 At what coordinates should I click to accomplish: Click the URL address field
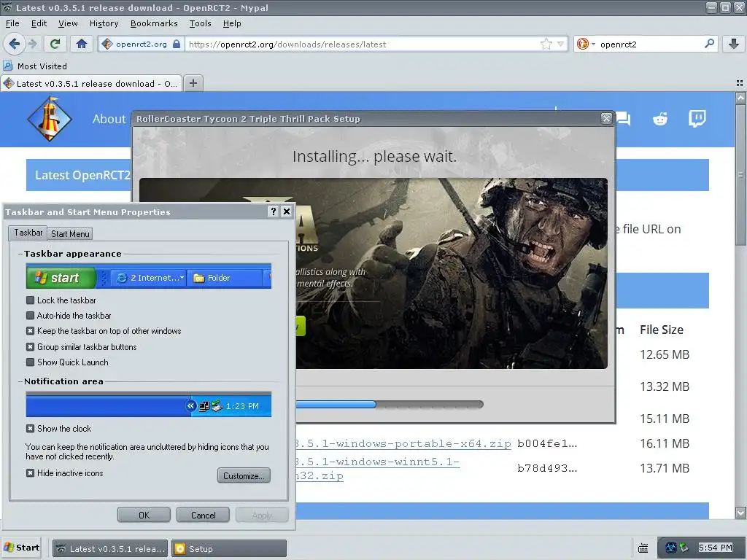pyautogui.click(x=362, y=44)
